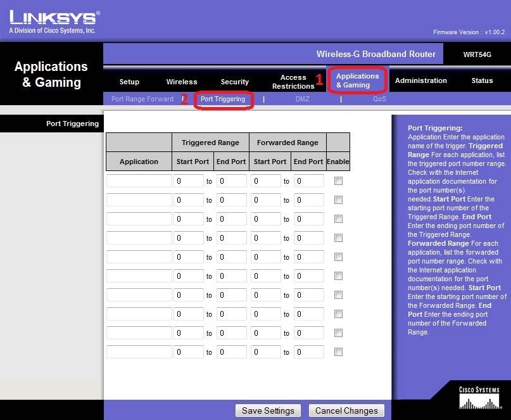Open the QoS subtab
Screen dimensions: 511x420
click(379, 99)
